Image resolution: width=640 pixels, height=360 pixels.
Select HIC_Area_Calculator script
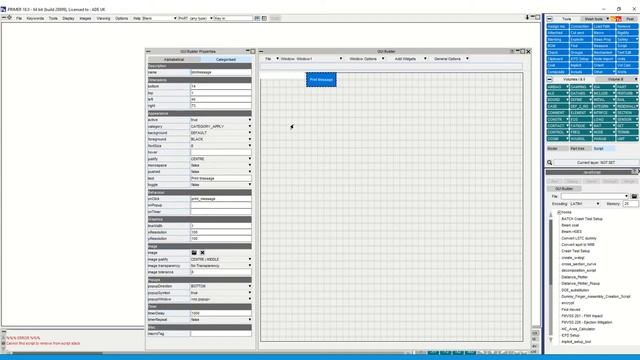tap(578, 329)
